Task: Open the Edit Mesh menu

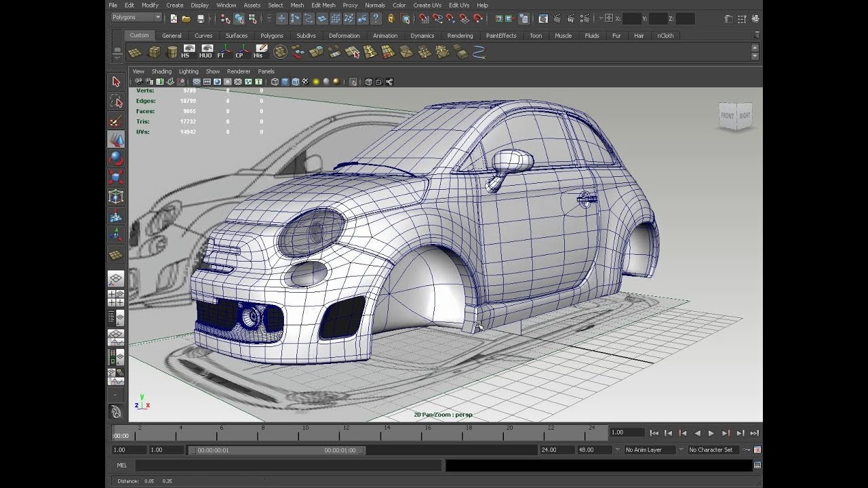Action: point(323,5)
